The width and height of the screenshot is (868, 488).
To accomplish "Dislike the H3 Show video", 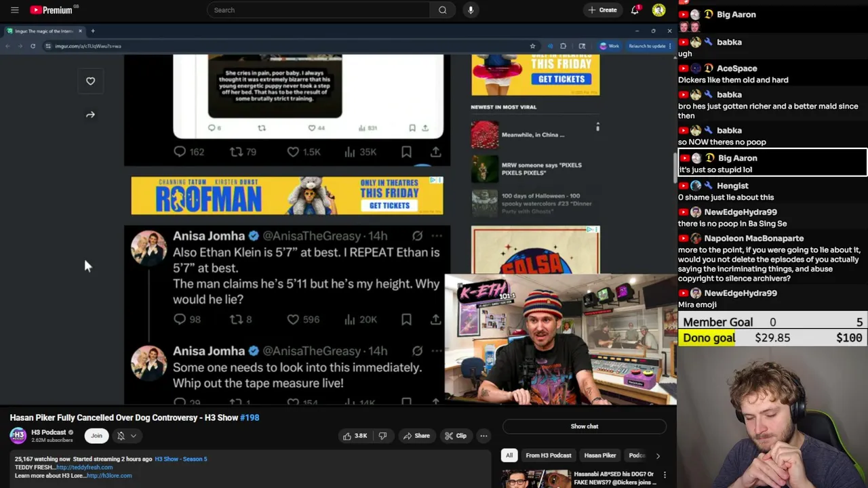I will tap(382, 436).
